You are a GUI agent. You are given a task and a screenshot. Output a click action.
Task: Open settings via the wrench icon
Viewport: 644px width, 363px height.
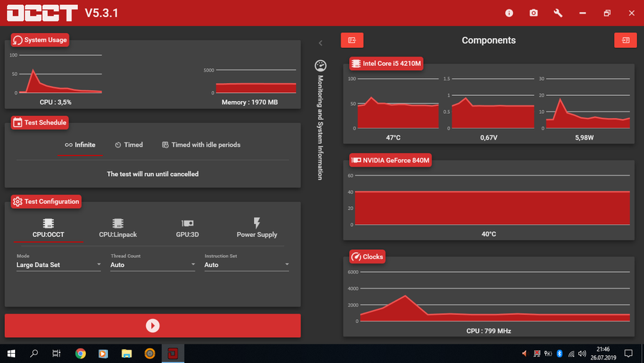557,13
